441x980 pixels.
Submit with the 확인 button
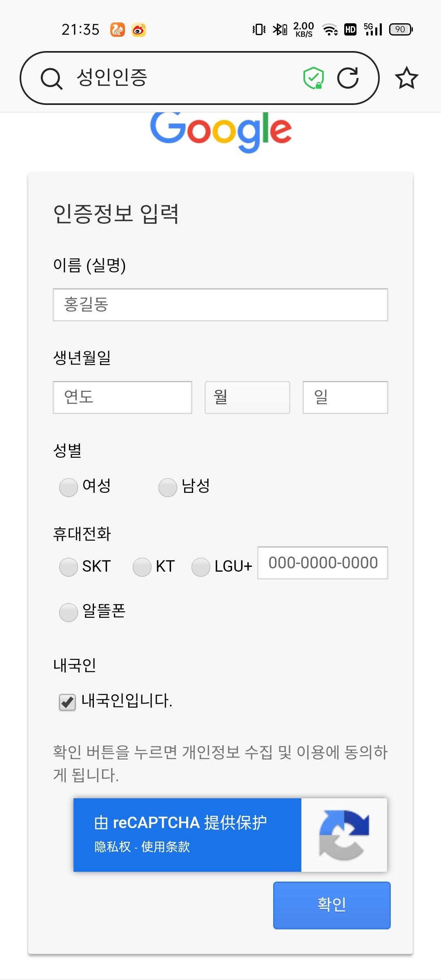(332, 905)
